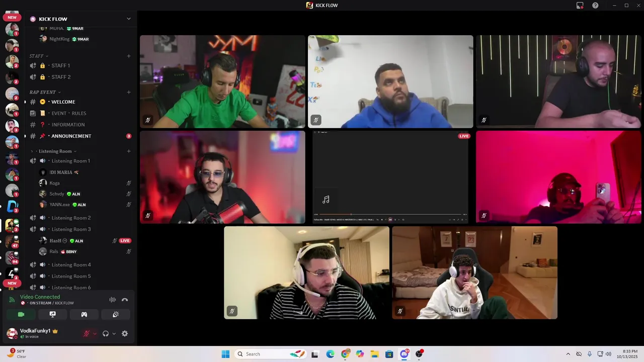Create channel in Listening Room category
This screenshot has width=644, height=362.
pyautogui.click(x=129, y=151)
